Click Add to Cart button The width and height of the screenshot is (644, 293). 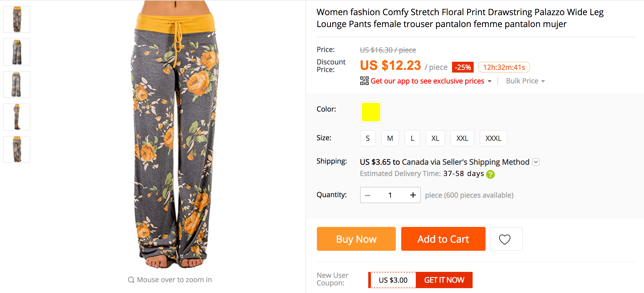[443, 239]
